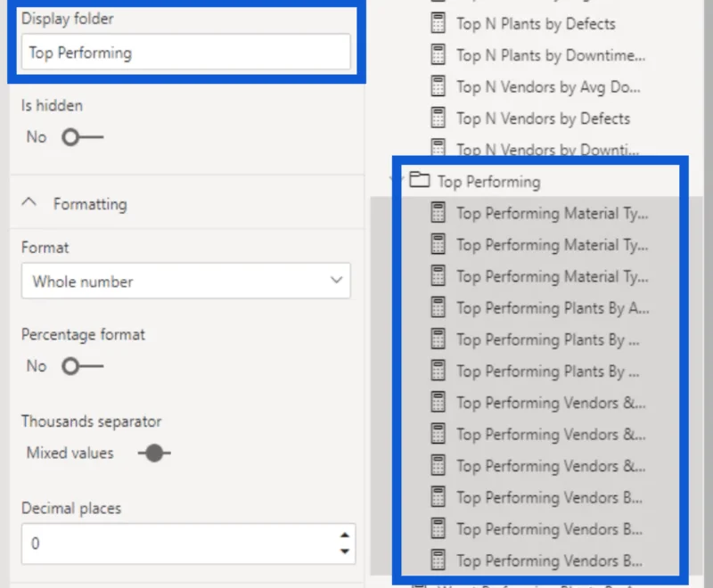Toggle the Is hidden switch
The height and width of the screenshot is (588, 713).
pyautogui.click(x=83, y=137)
